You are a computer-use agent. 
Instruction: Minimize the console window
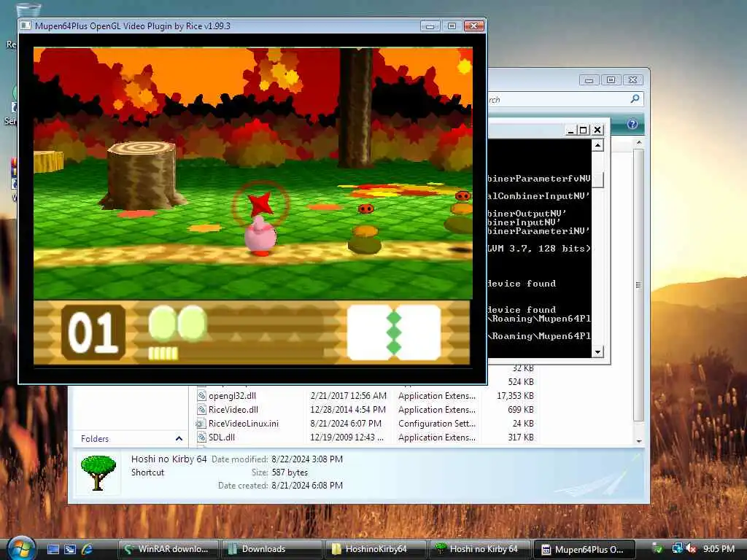tap(570, 130)
